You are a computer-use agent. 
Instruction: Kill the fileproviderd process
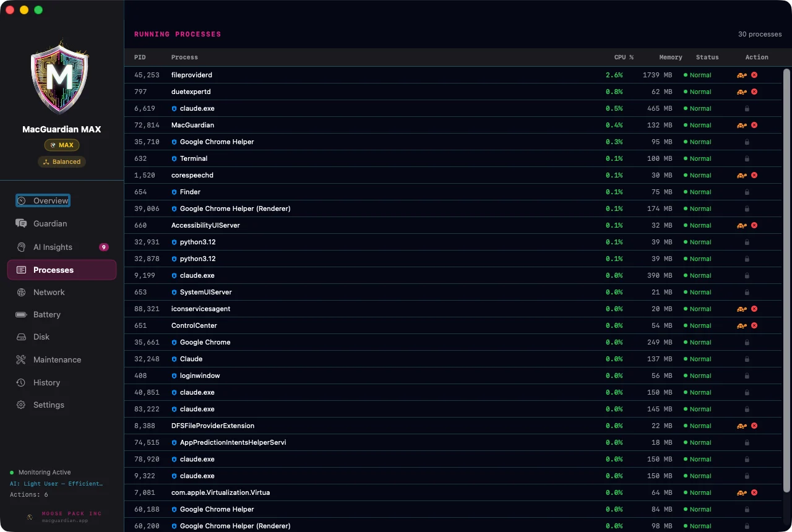click(754, 75)
